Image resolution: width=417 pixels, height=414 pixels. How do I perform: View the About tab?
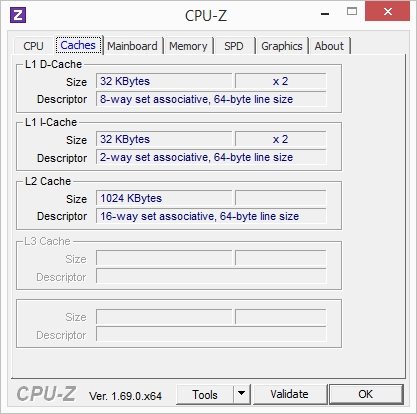pos(329,46)
